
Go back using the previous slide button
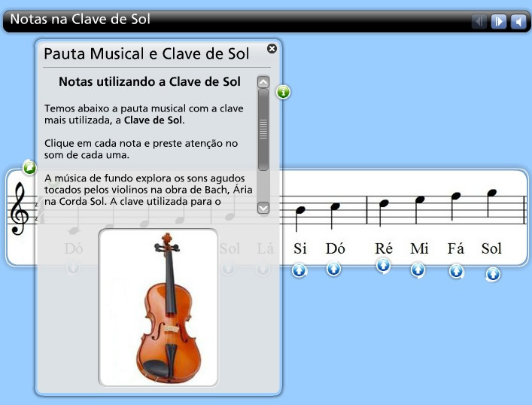[x=479, y=21]
